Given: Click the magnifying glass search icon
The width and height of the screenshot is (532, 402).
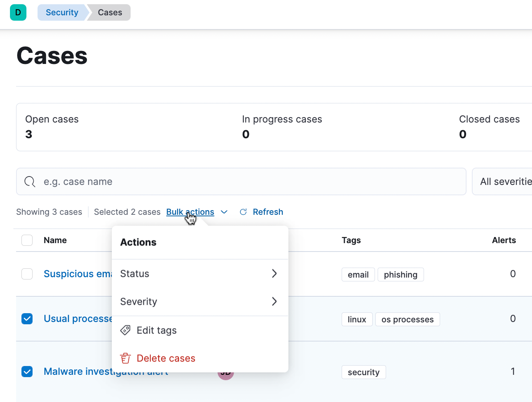Looking at the screenshot, I should [x=29, y=181].
